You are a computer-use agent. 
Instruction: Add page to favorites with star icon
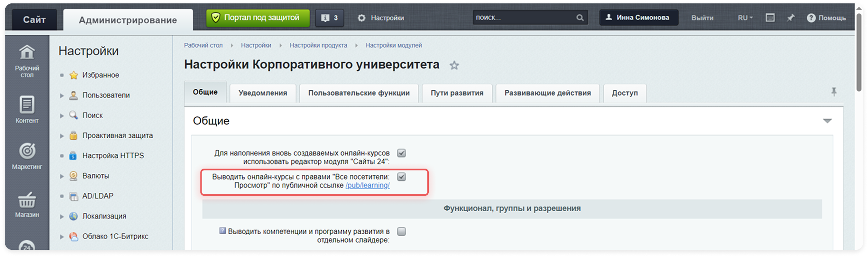(x=454, y=66)
